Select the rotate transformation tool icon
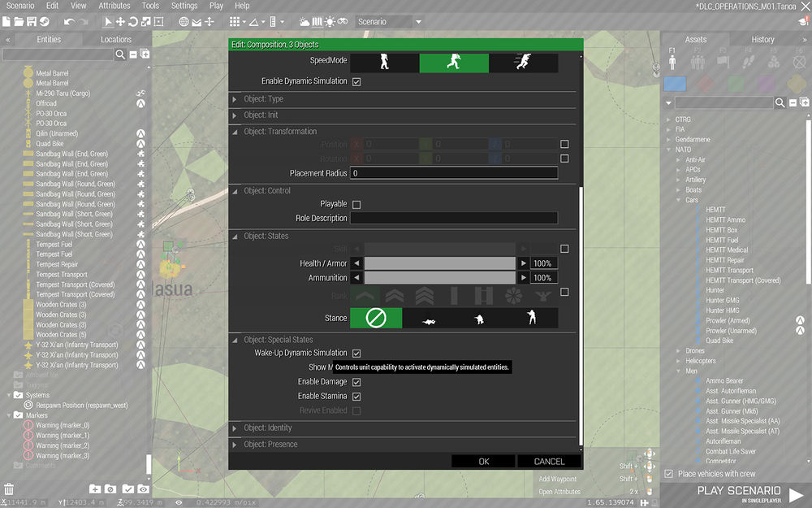This screenshot has width=812, height=508. pos(133,21)
